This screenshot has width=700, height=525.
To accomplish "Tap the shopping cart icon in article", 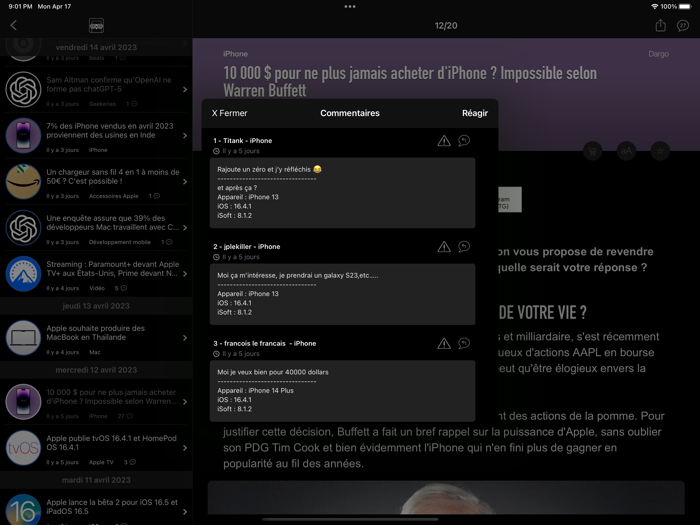I will (x=592, y=151).
